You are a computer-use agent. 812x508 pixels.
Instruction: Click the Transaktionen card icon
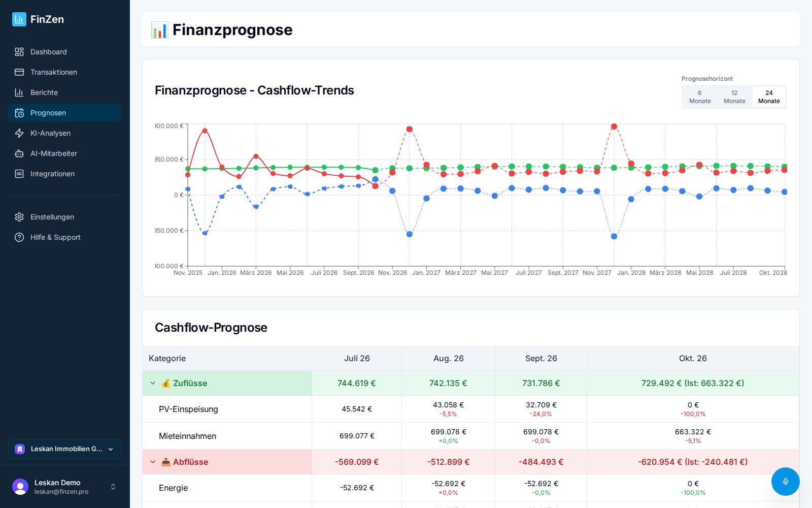point(19,72)
